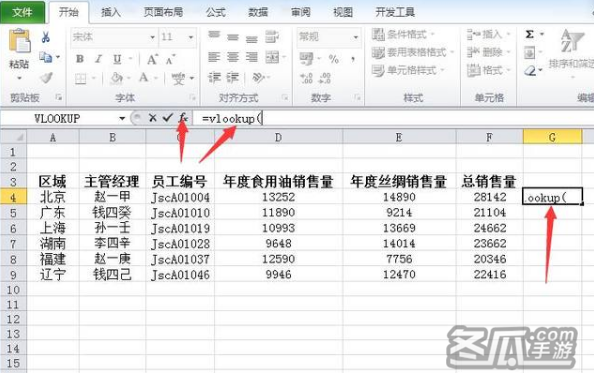Click the Format Painter brush icon

pyautogui.click(x=46, y=78)
